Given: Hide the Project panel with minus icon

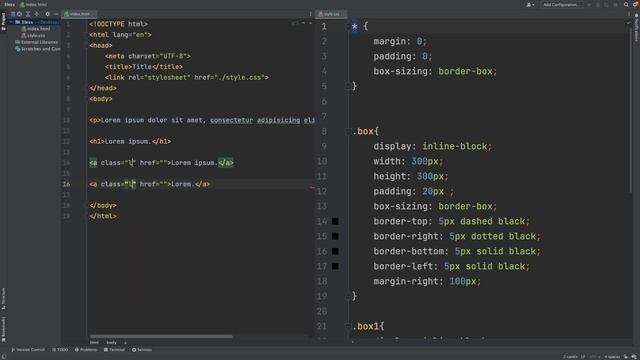Looking at the screenshot, I should point(56,14).
